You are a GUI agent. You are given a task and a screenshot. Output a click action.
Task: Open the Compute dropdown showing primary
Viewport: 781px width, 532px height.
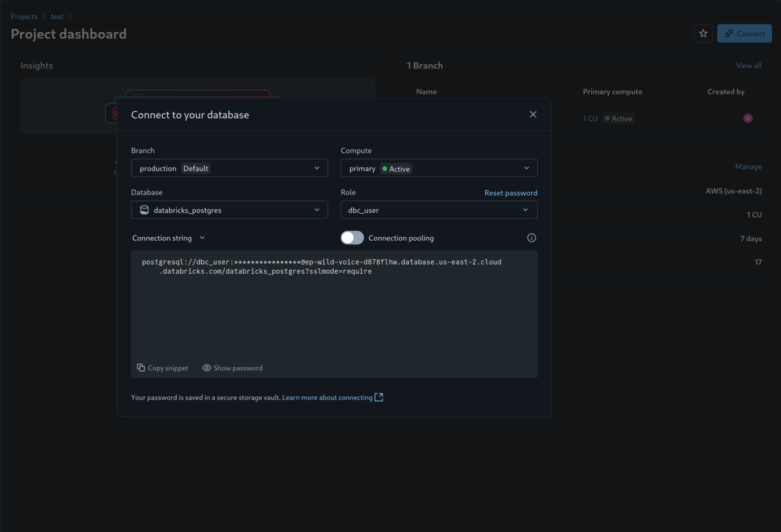(439, 168)
